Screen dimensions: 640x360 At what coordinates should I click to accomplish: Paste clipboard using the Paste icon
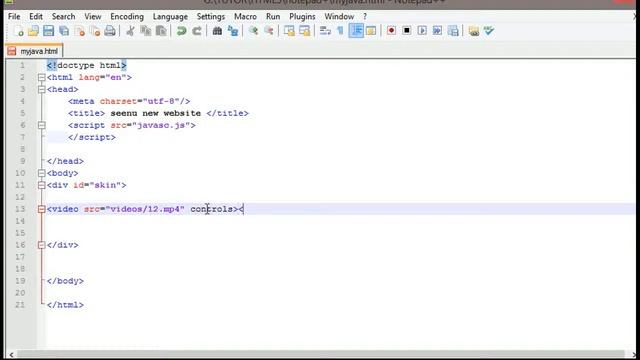[161, 31]
